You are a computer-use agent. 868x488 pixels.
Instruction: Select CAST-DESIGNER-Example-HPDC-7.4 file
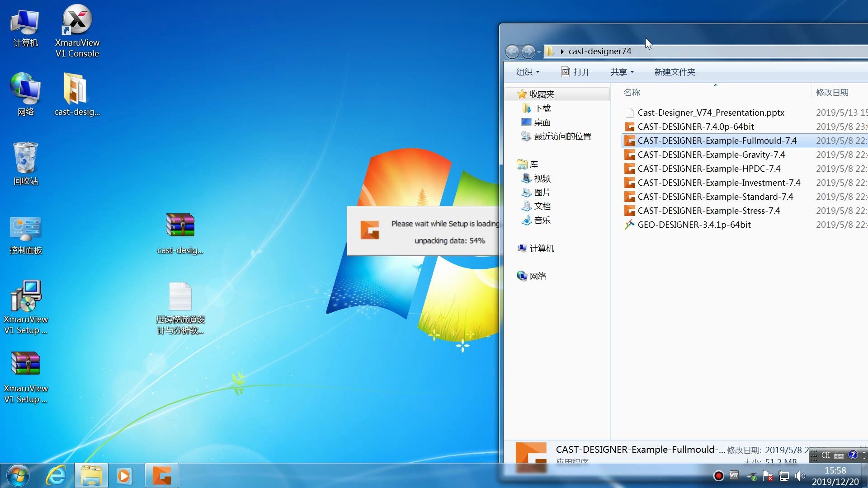tap(708, 169)
